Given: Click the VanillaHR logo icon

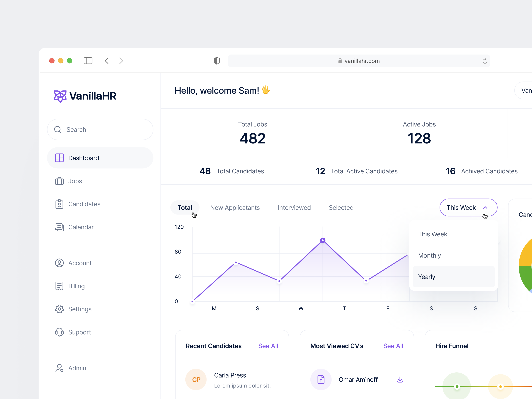Looking at the screenshot, I should point(60,96).
